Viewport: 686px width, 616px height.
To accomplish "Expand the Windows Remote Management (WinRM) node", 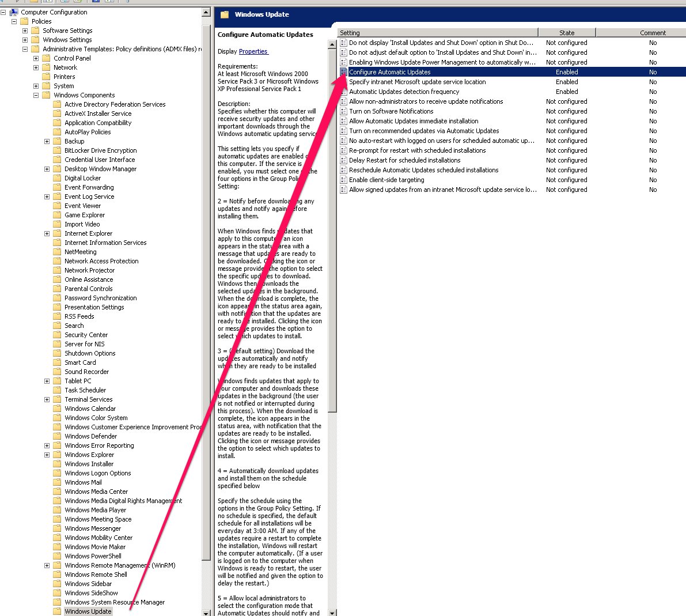I will [47, 566].
